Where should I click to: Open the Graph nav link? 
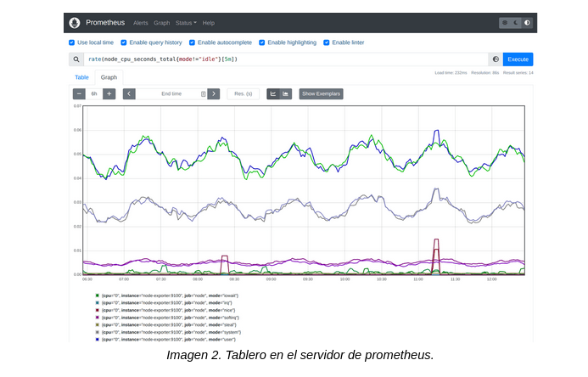coord(161,23)
